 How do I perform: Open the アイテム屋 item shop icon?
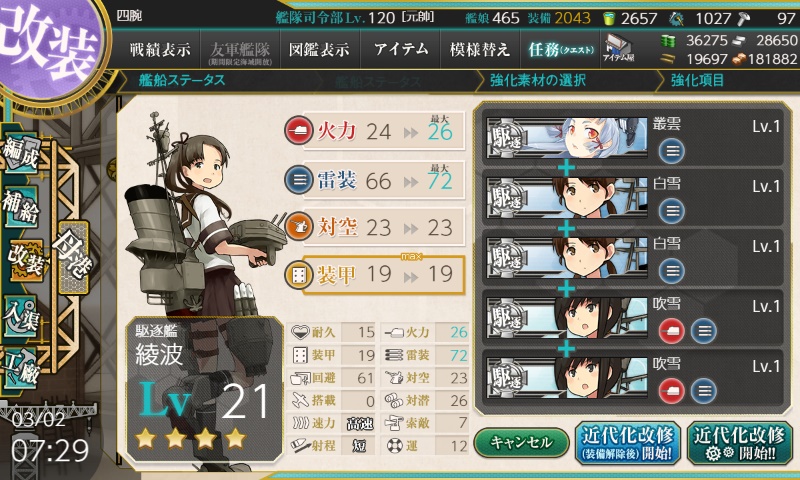[x=618, y=49]
